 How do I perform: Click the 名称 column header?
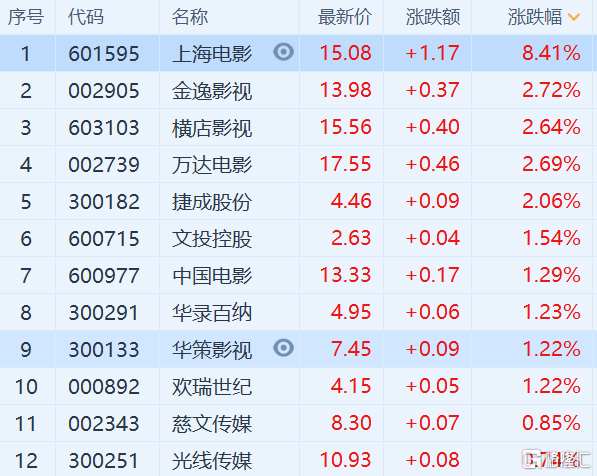click(190, 17)
